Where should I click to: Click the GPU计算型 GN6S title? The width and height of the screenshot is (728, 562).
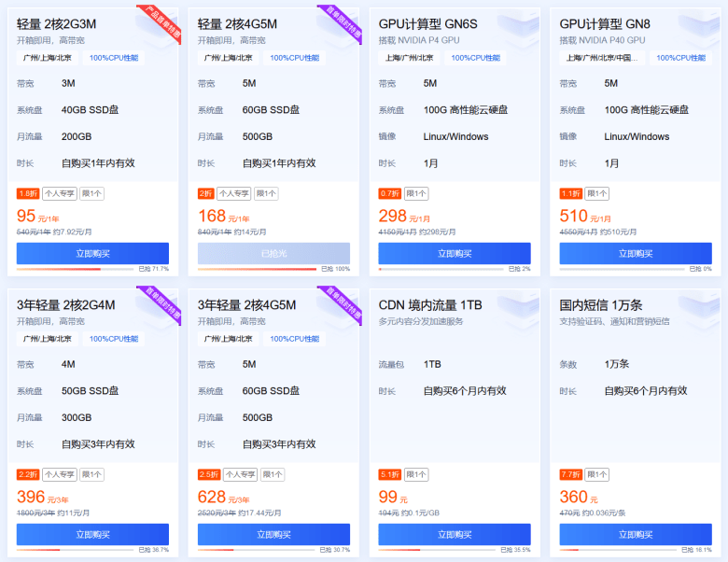427,24
